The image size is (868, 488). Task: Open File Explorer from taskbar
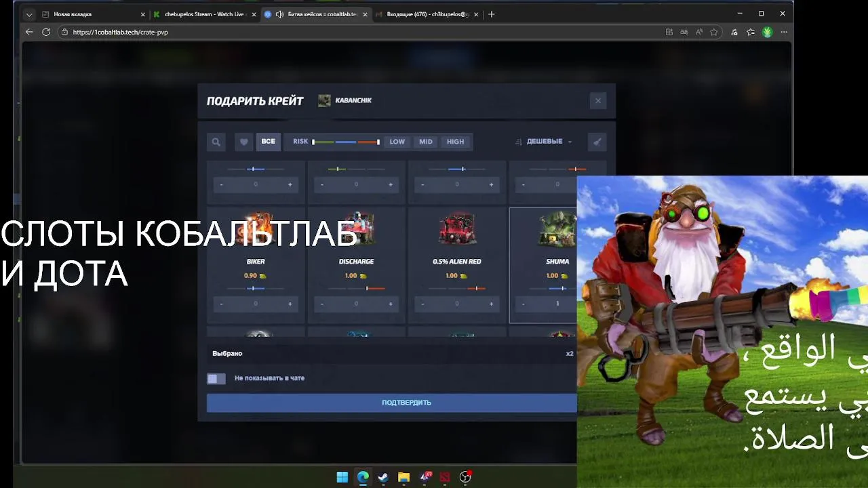(403, 477)
